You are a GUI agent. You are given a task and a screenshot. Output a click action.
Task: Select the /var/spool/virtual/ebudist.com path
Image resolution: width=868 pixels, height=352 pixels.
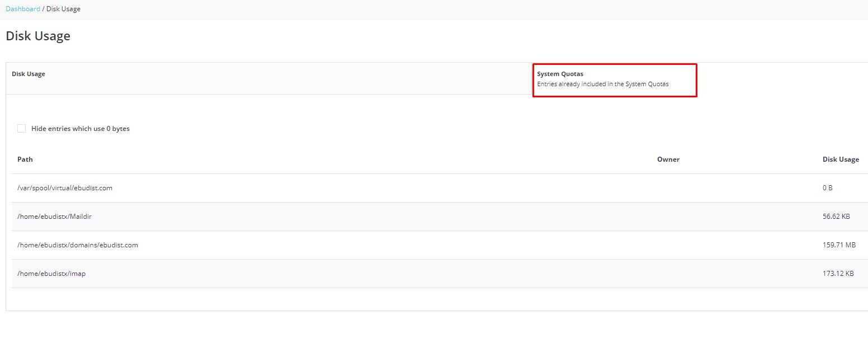[65, 188]
